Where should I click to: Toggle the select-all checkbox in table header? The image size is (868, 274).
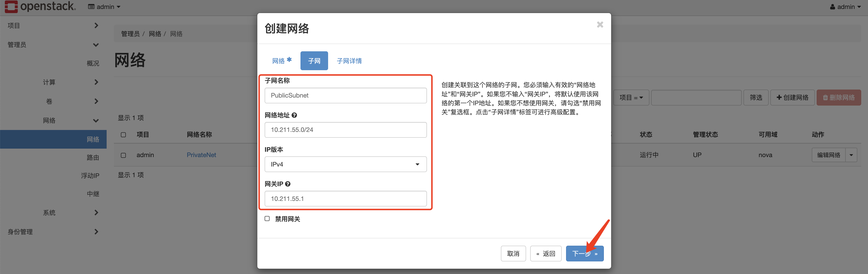pyautogui.click(x=123, y=134)
